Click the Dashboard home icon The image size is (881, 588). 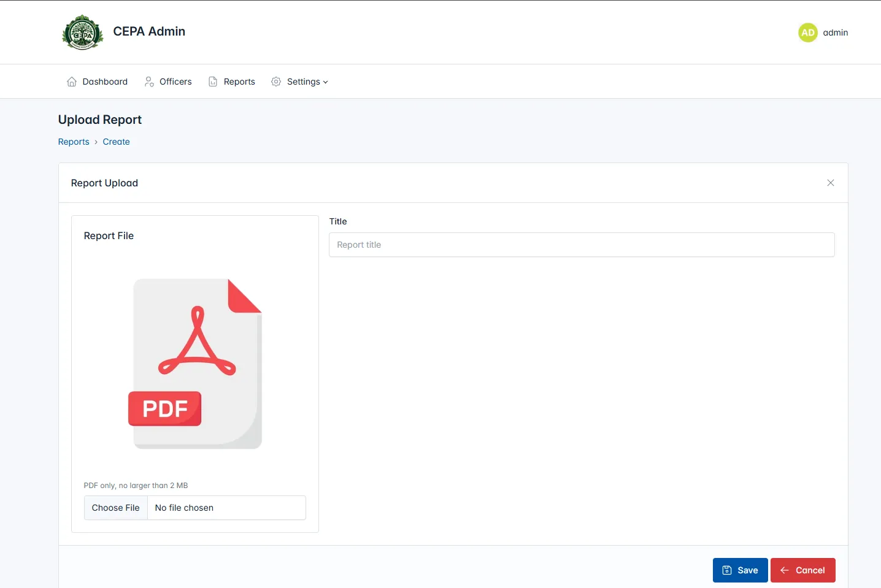pos(72,82)
